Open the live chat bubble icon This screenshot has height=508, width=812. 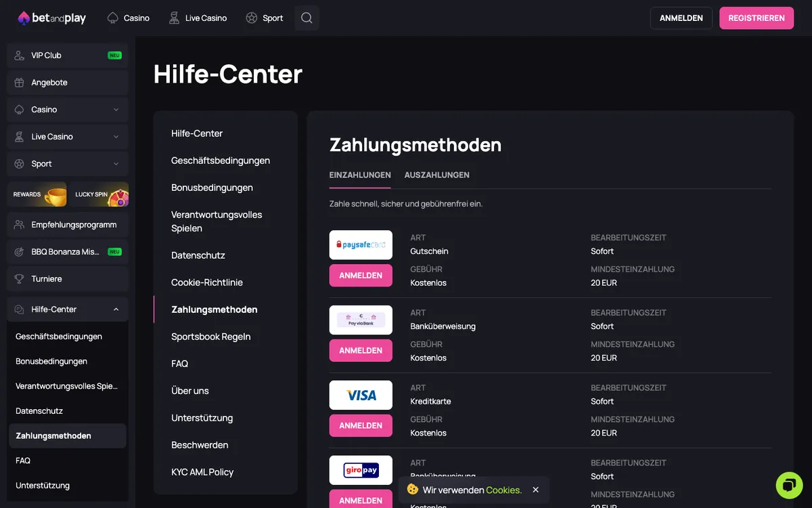(x=789, y=485)
